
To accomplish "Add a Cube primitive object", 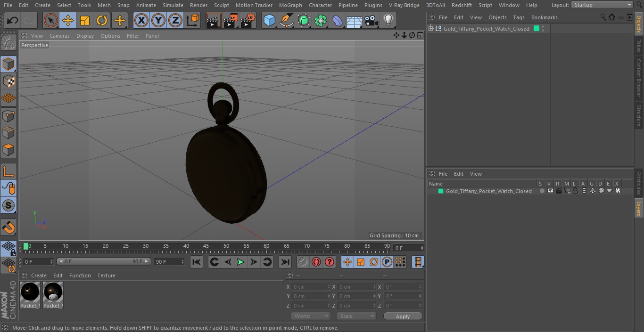I will (x=269, y=21).
